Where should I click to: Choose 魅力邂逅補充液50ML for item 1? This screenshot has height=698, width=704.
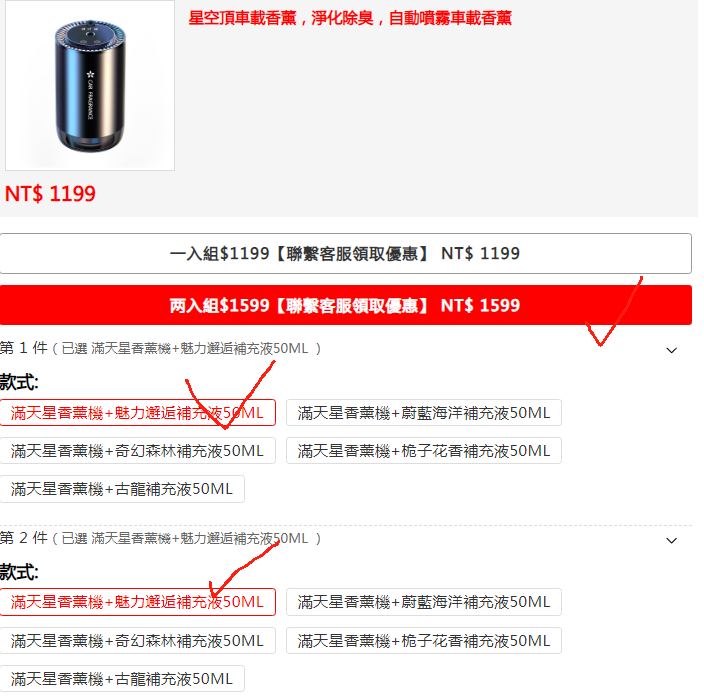[137, 413]
